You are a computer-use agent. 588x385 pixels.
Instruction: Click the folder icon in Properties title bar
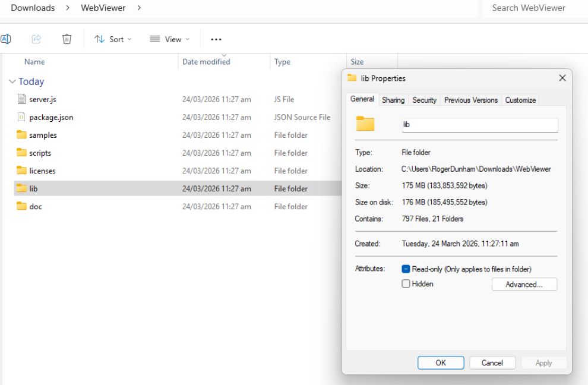pyautogui.click(x=352, y=78)
